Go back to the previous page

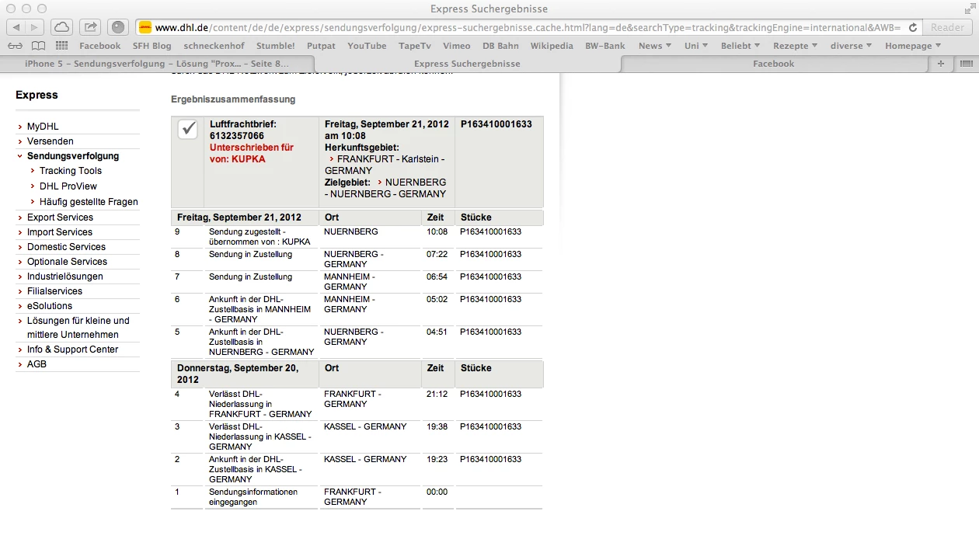click(16, 27)
